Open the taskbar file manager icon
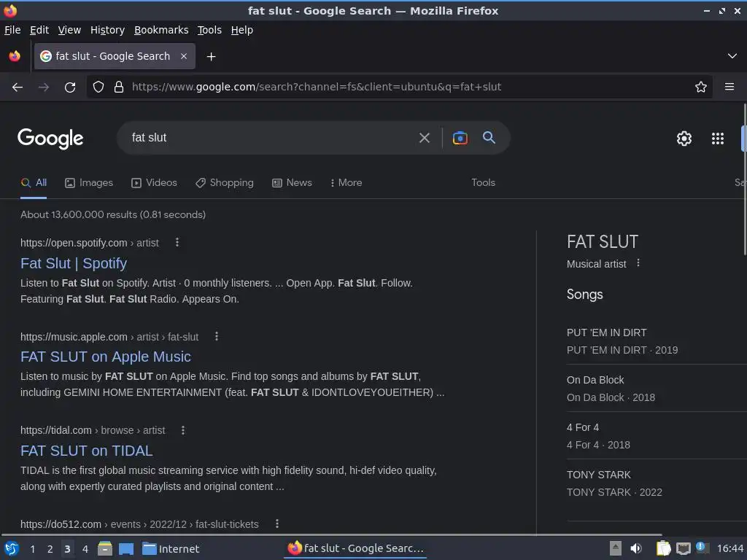 pos(105,548)
